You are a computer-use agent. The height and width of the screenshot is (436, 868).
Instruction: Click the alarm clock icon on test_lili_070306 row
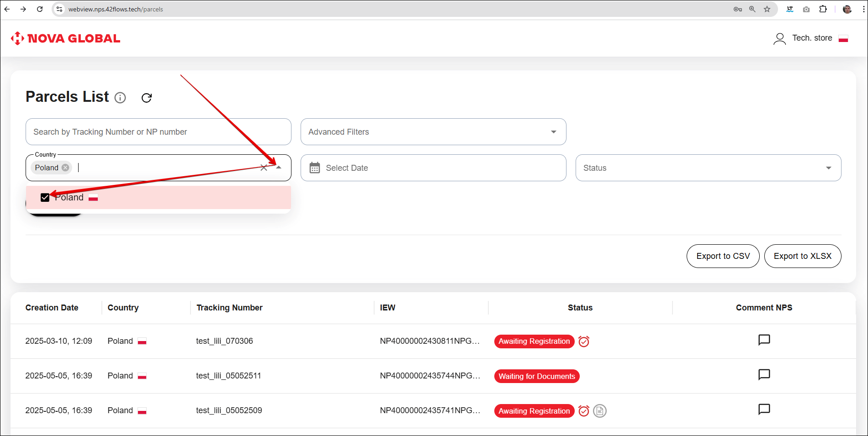pos(584,341)
